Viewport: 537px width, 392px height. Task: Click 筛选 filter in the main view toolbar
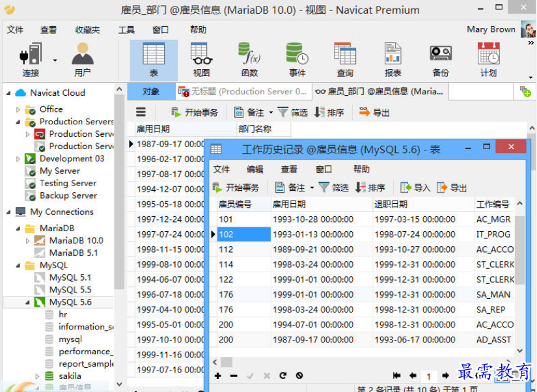tap(292, 113)
